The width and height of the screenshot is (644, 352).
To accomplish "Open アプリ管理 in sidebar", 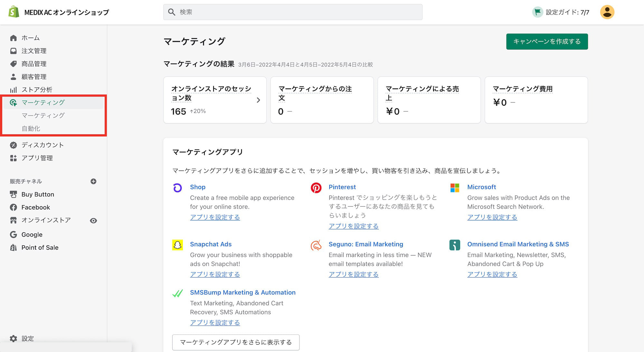I will 37,158.
